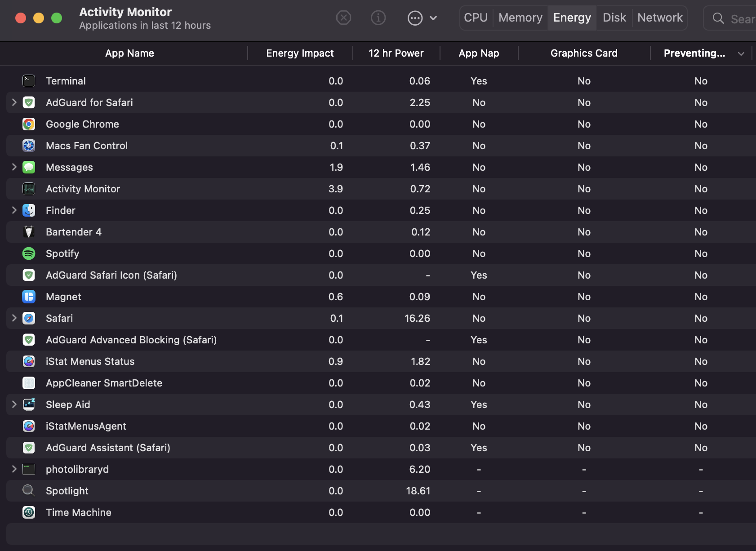This screenshot has height=551, width=756.
Task: Sort by 12 hr Power column
Action: coord(396,53)
